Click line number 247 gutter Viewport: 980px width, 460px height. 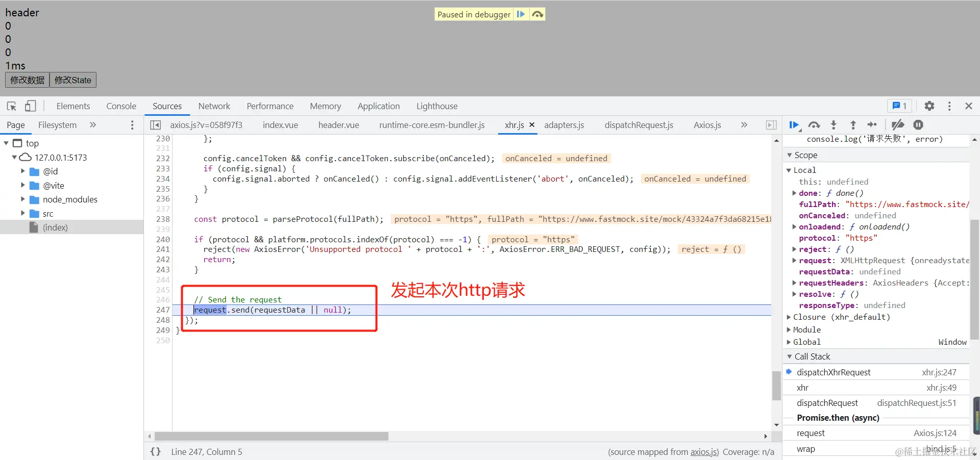click(163, 310)
